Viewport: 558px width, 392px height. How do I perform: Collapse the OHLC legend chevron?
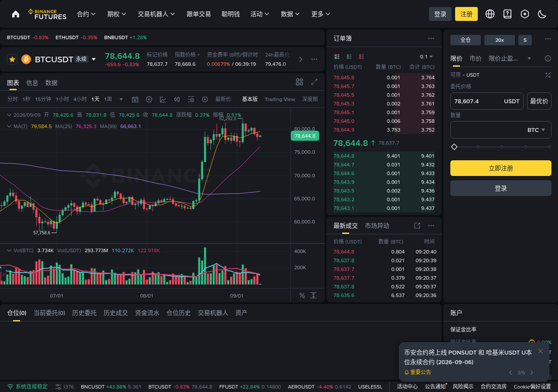[9, 115]
